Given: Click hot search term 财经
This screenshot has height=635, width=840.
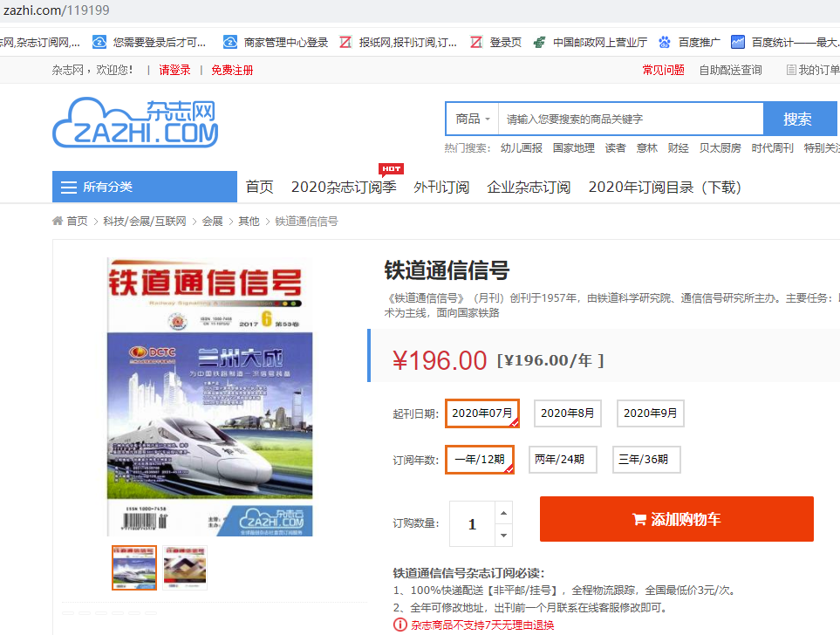Looking at the screenshot, I should (679, 148).
